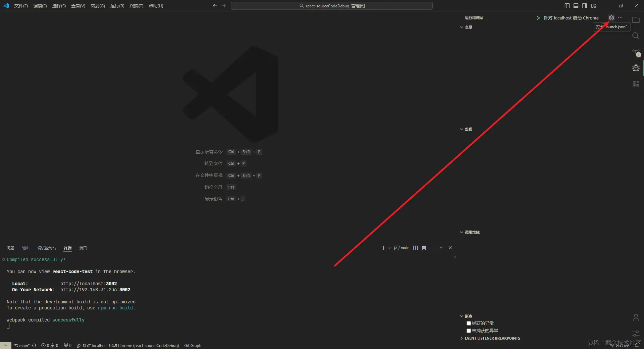Open the 选择(S) menu
Screen dimensions: 644x349
click(59, 6)
